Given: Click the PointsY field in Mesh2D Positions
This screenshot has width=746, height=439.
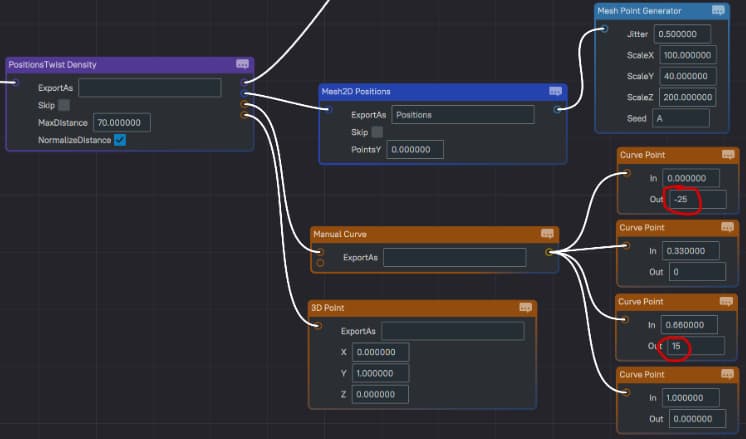Looking at the screenshot, I should [x=415, y=150].
